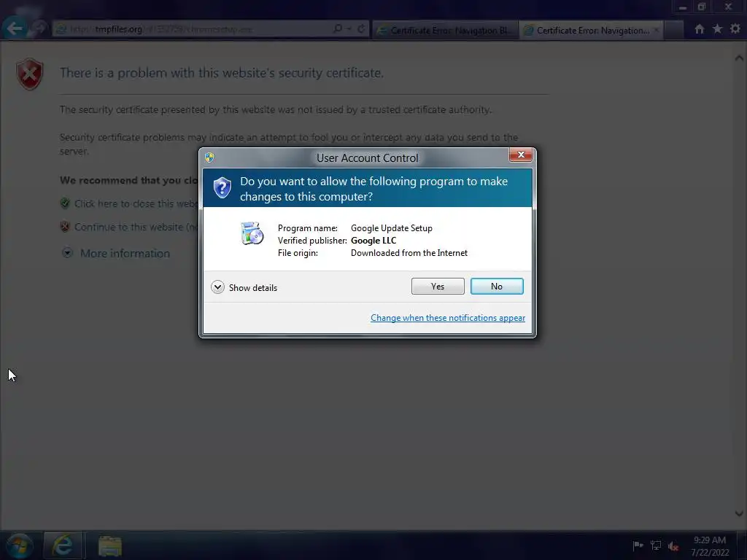This screenshot has height=560, width=747.
Task: Open Favorites star icon
Action: coord(717,29)
